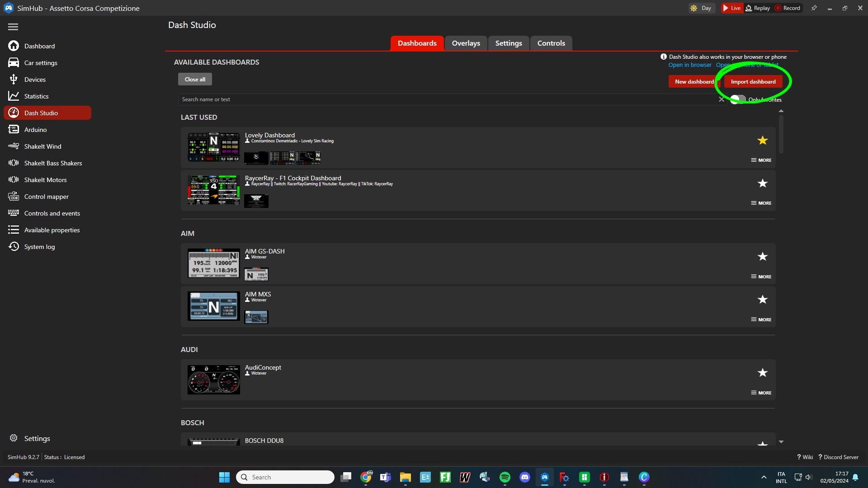Open the AudiConcept gauge thumbnail

214,380
